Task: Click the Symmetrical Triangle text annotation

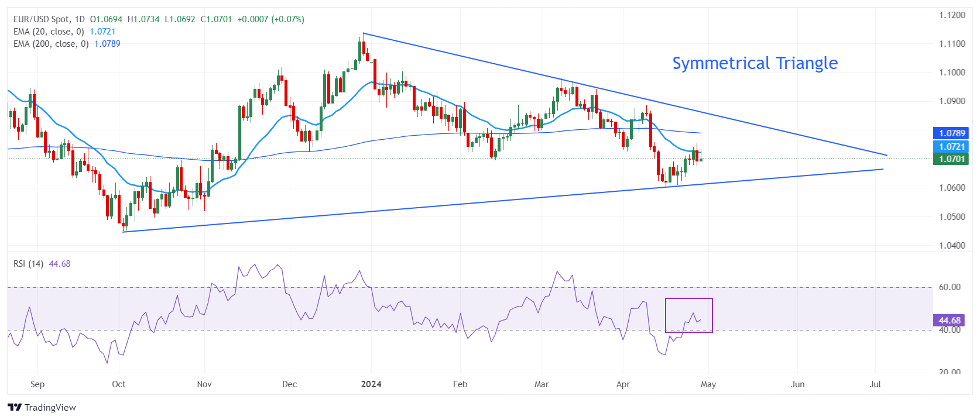Action: click(755, 63)
